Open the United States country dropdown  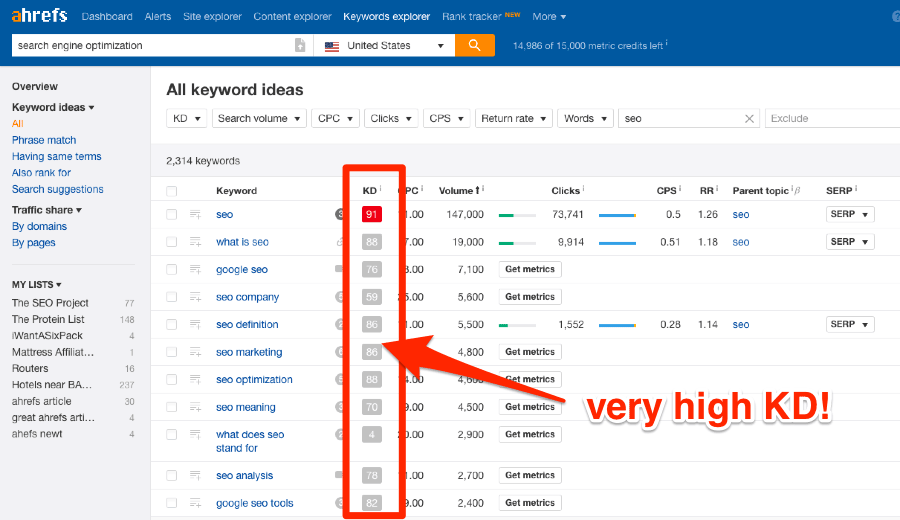click(385, 45)
